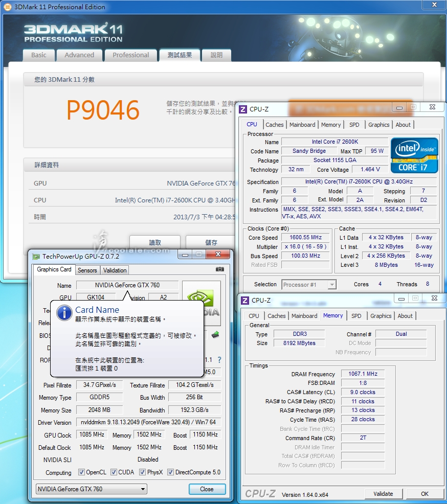Click the DRAM Frequency value 1067.1 MHz
Image resolution: width=447 pixels, height=504 pixels.
[363, 374]
